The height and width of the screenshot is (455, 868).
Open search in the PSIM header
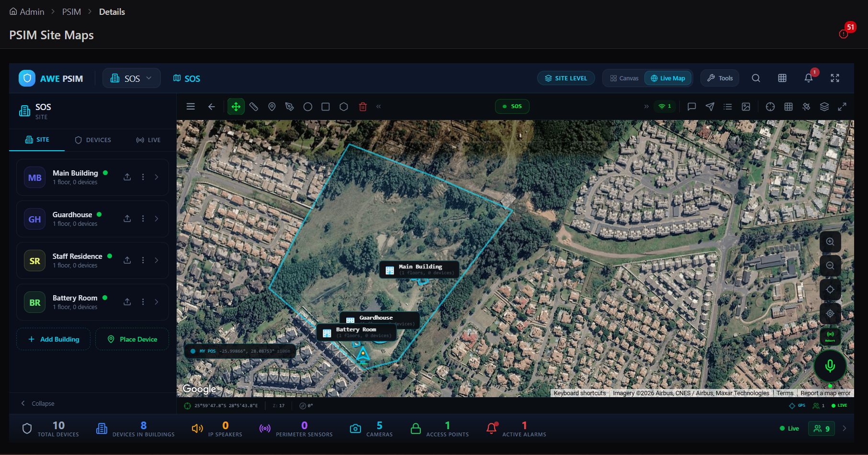(x=756, y=78)
